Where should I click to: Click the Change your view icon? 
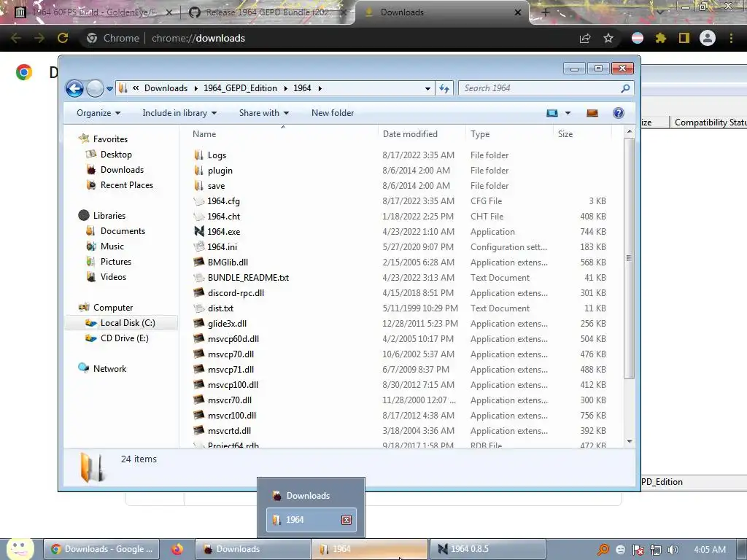pyautogui.click(x=552, y=113)
